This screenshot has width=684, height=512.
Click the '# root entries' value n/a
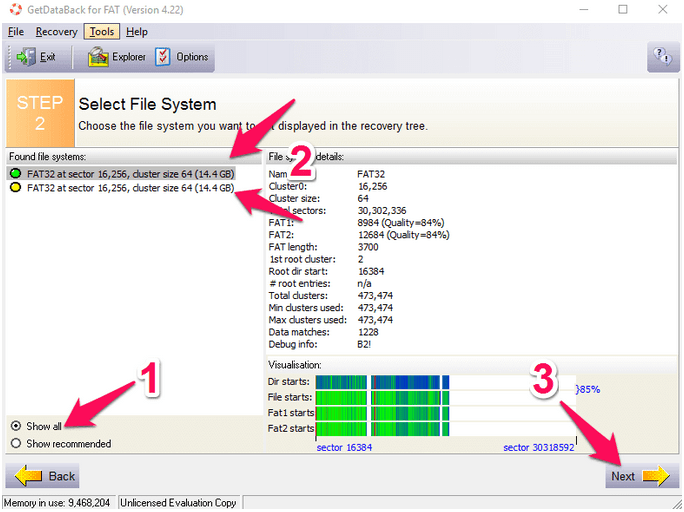364,283
